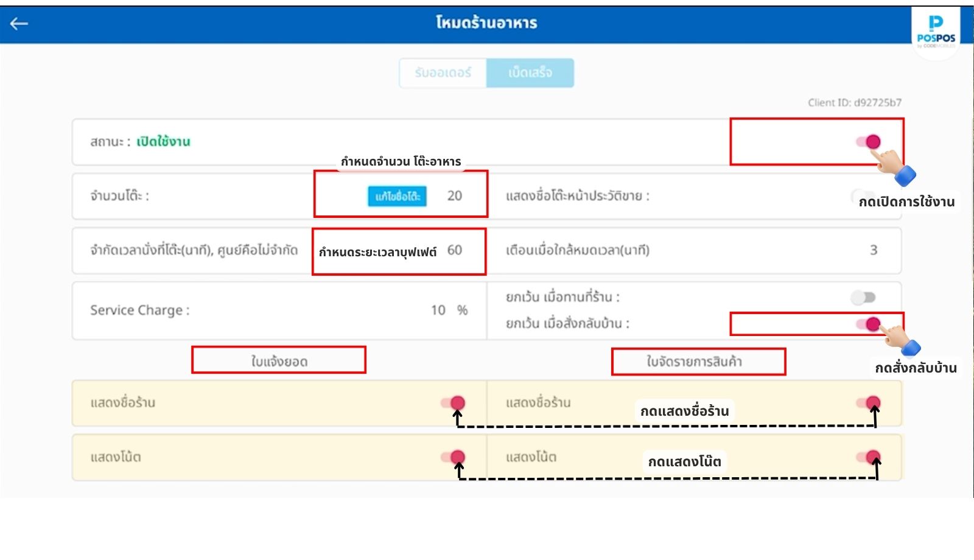Click the back arrow in header

[x=19, y=24]
